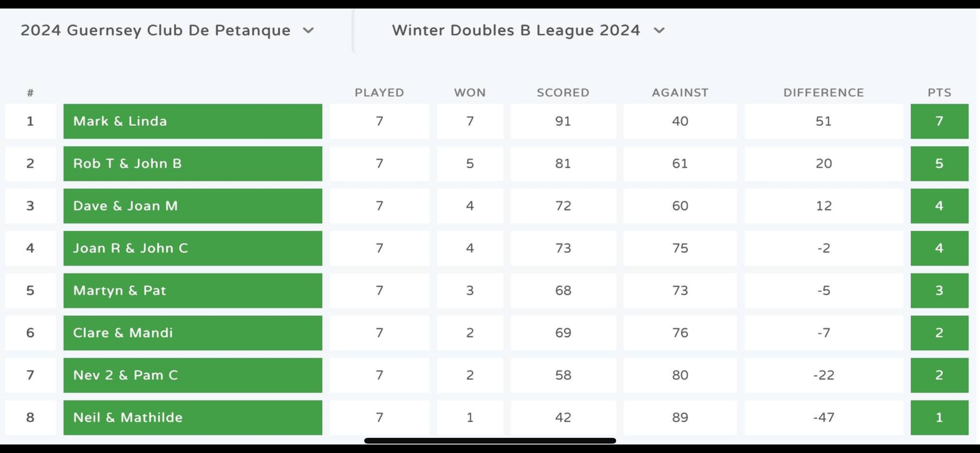Sort by the WON column header
980x453 pixels.
tap(469, 93)
